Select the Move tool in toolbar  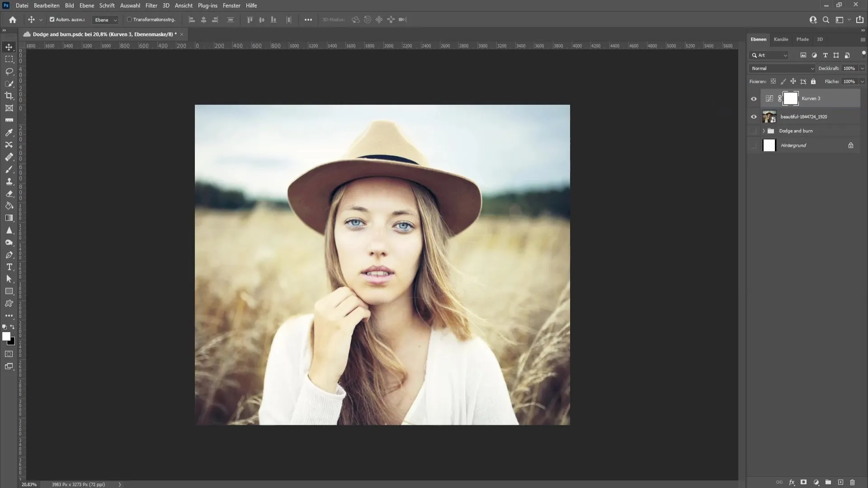click(9, 46)
